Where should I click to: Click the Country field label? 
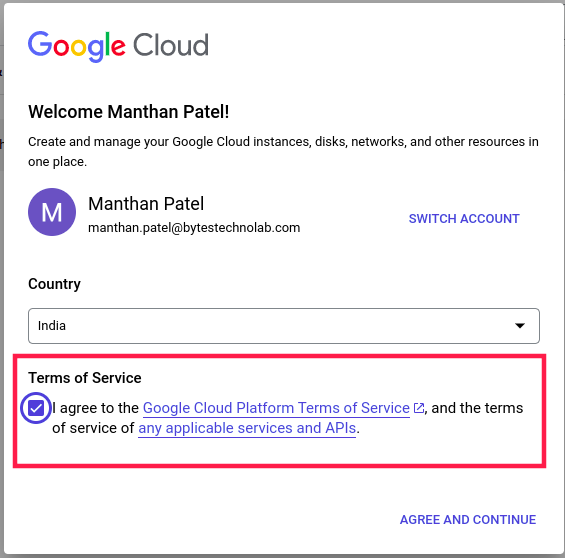54,284
